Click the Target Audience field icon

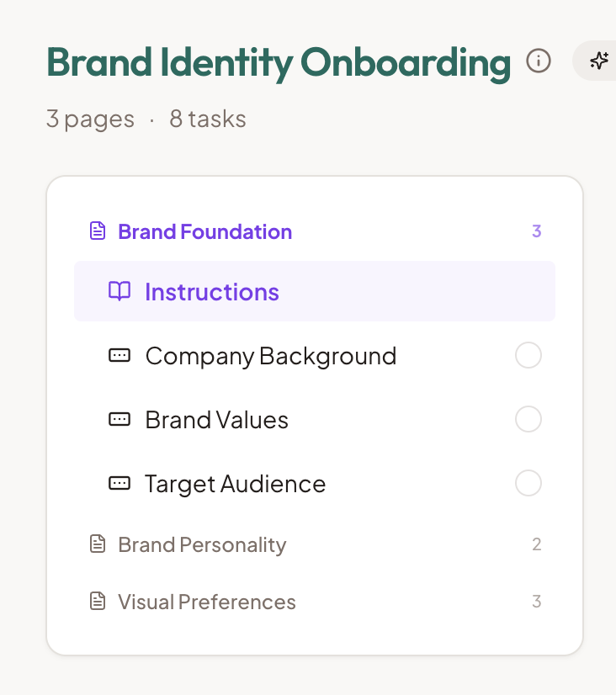(x=119, y=484)
